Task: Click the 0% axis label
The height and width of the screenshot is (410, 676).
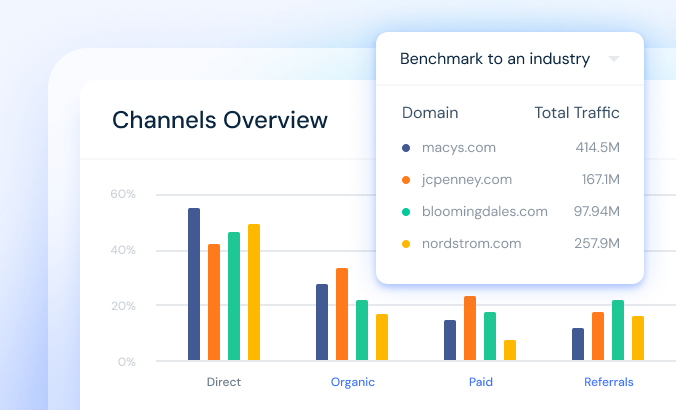Action: point(127,362)
